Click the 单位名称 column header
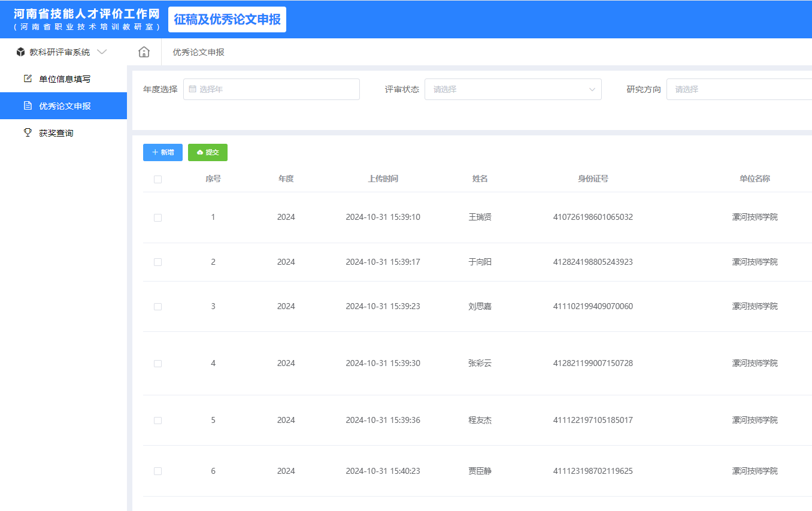The height and width of the screenshot is (511, 812). click(755, 179)
